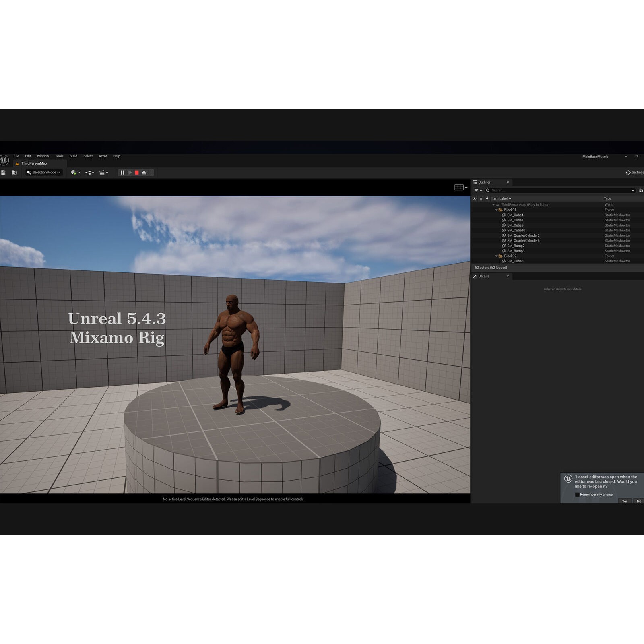Open the Cinematics clapperboard dropdown
644x644 pixels.
click(104, 173)
